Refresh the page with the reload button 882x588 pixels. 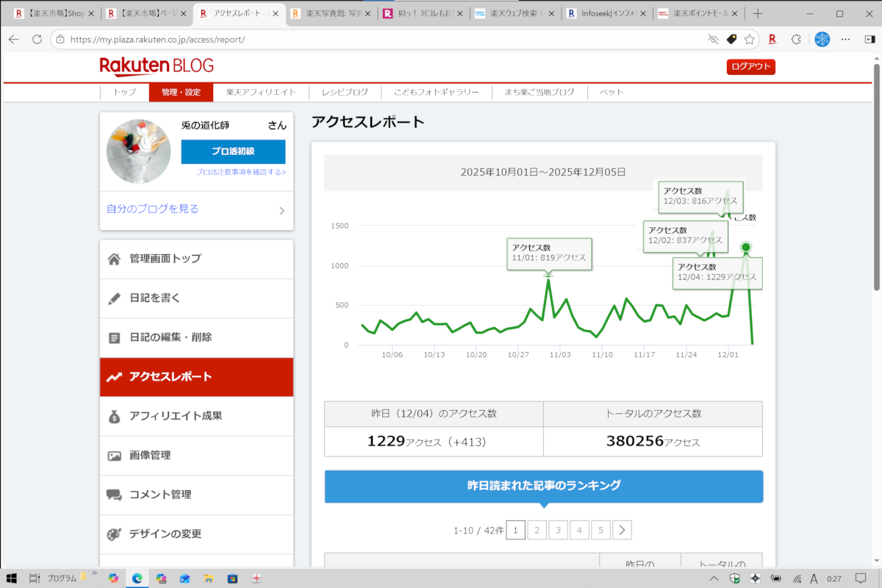(37, 40)
